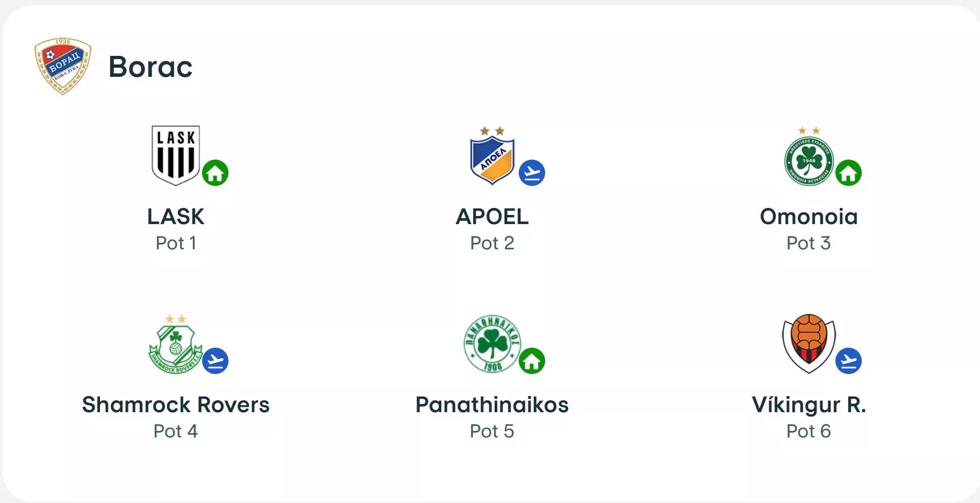The image size is (980, 503).
Task: Click the Omonoia team name
Action: point(809,217)
